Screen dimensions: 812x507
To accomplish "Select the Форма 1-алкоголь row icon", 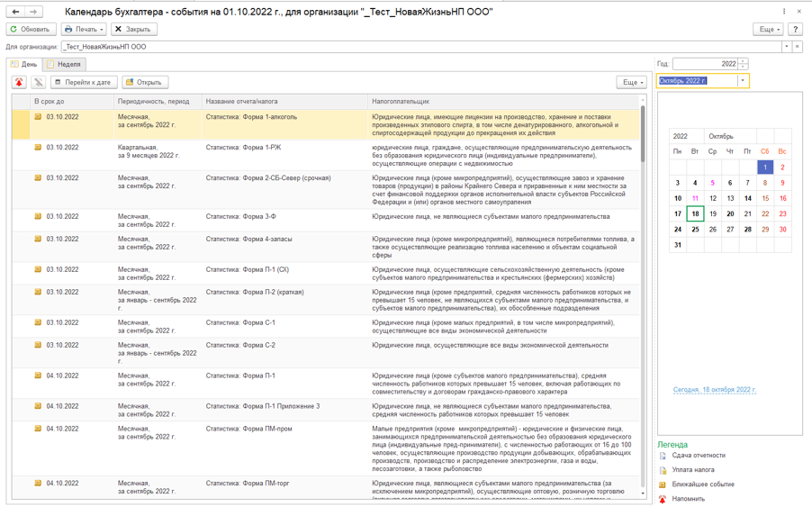I will (38, 117).
